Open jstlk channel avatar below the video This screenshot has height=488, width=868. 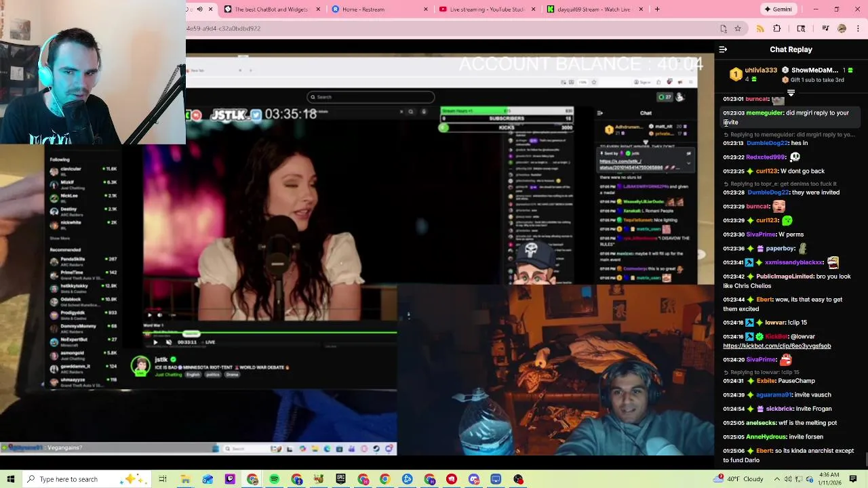(140, 365)
